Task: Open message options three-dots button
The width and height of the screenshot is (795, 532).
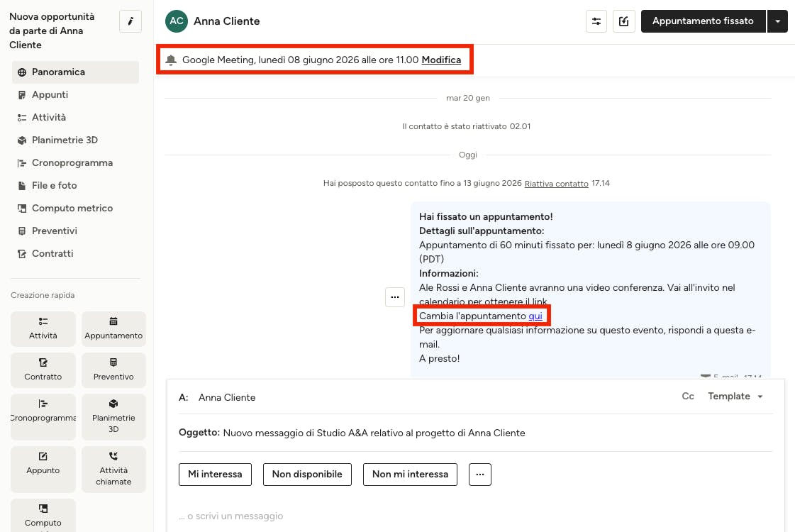Action: point(395,297)
